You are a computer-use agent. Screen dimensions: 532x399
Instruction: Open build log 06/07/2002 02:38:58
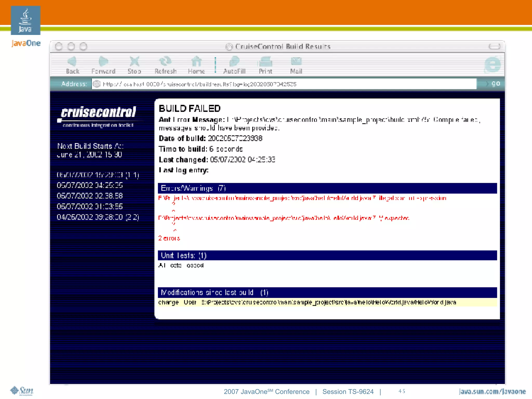click(90, 196)
